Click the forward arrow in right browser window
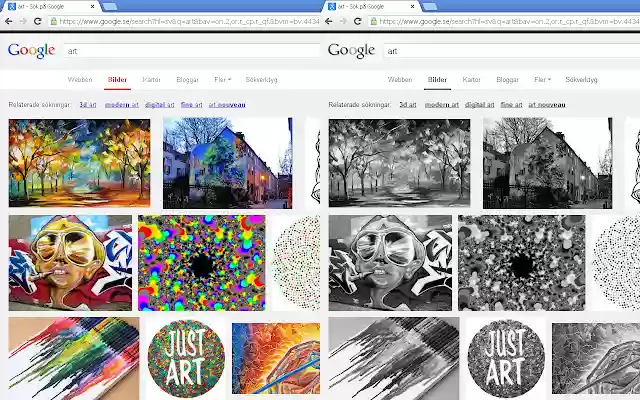The height and width of the screenshot is (400, 640). click(x=343, y=21)
